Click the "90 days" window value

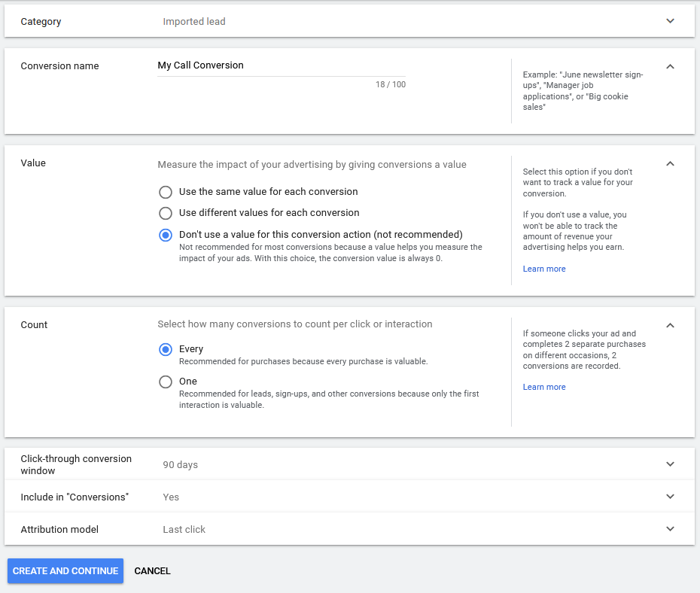coord(181,464)
